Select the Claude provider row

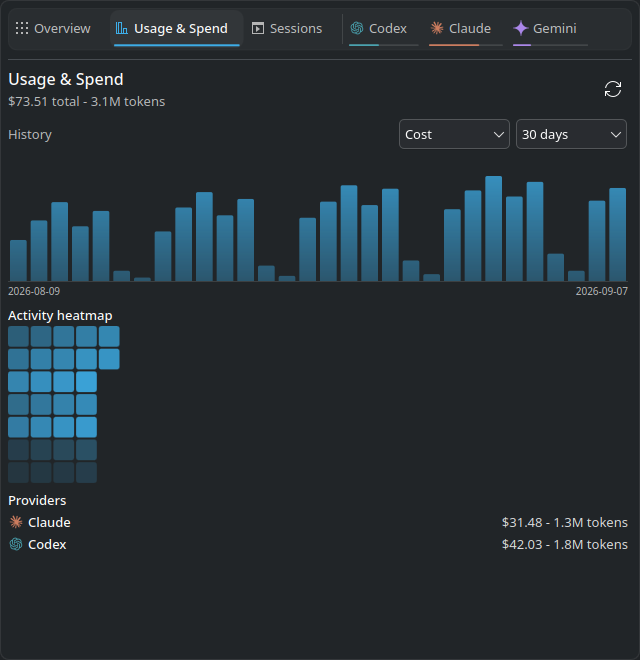(318, 522)
